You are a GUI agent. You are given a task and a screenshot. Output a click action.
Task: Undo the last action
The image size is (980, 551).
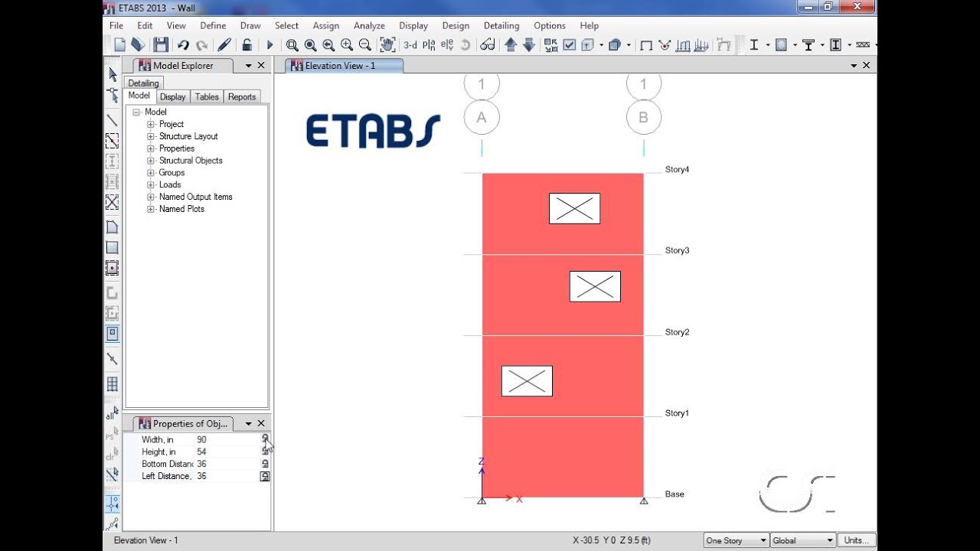click(x=183, y=45)
